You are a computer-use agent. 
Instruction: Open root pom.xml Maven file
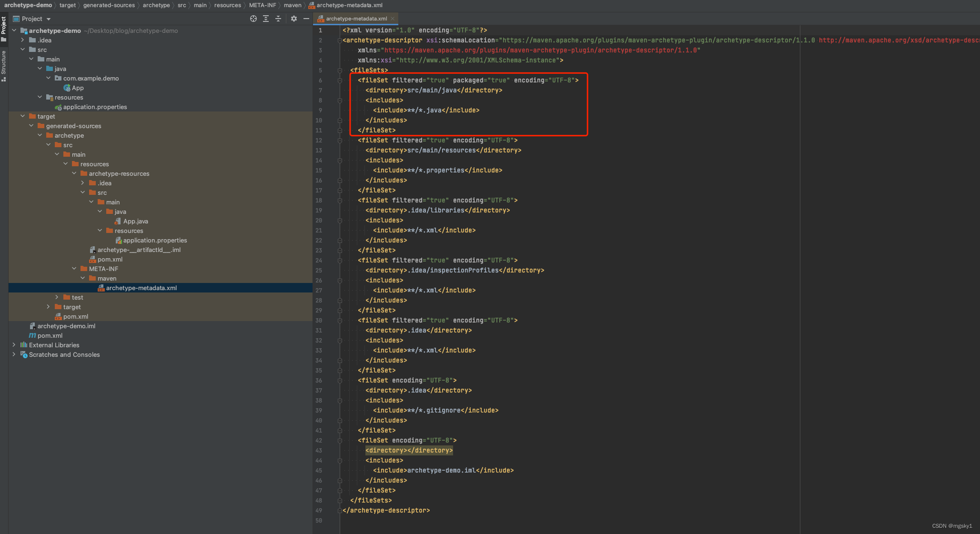click(50, 335)
